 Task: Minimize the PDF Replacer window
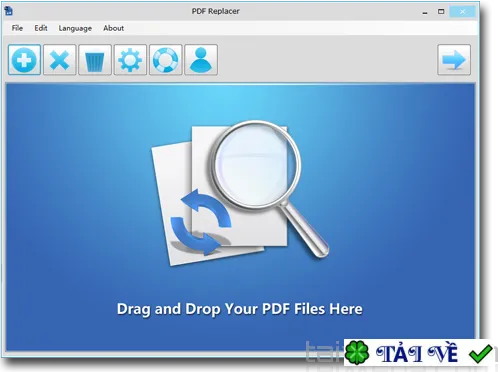(x=425, y=12)
